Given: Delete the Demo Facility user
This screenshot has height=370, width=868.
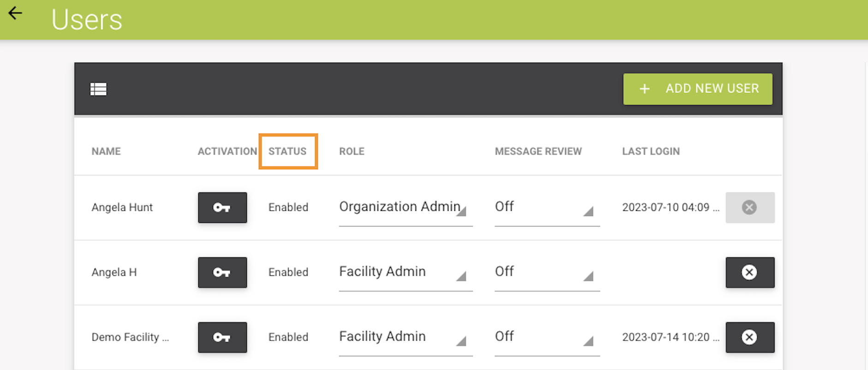Looking at the screenshot, I should pos(750,337).
